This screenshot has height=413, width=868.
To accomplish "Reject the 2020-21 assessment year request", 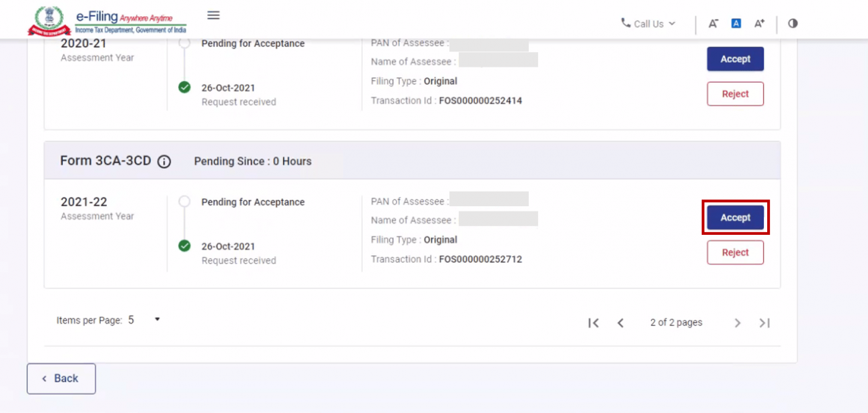I will coord(735,94).
